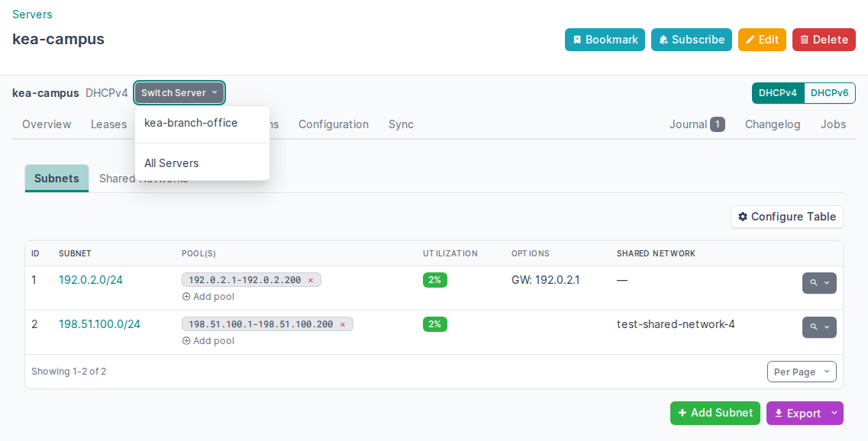Click the pencil icon in Edit button
This screenshot has height=441, width=868.
click(750, 40)
